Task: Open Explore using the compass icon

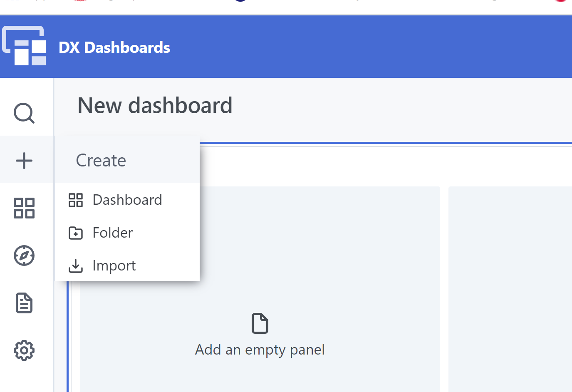Action: [x=24, y=256]
